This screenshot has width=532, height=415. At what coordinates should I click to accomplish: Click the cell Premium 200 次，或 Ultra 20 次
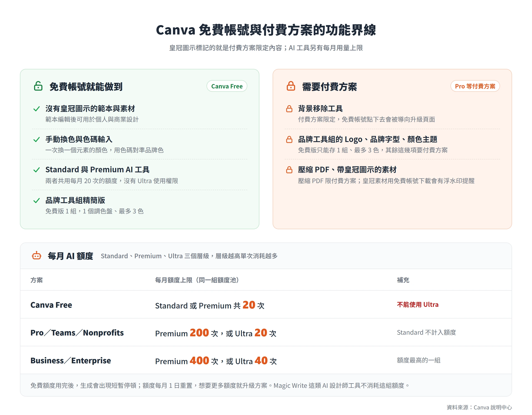216,333
